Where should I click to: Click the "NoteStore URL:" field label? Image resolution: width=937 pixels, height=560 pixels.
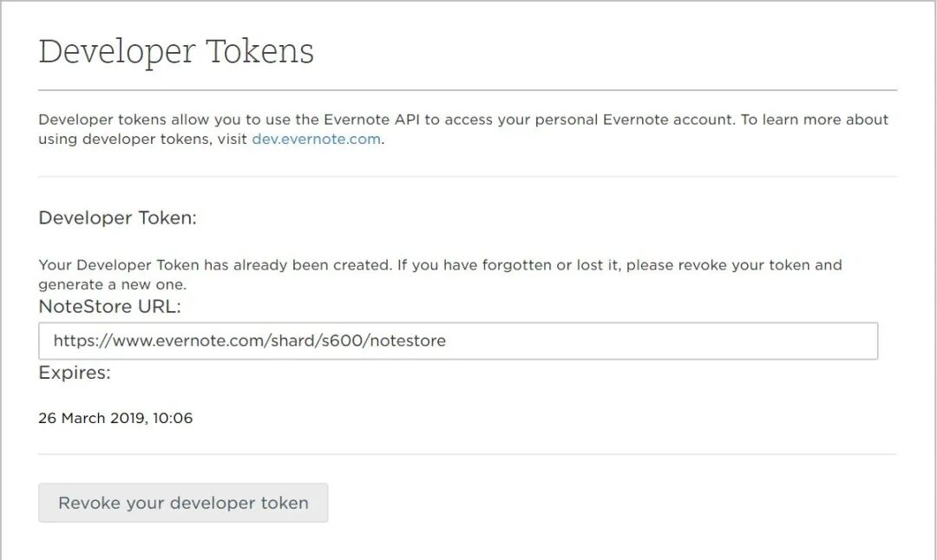[x=109, y=306]
